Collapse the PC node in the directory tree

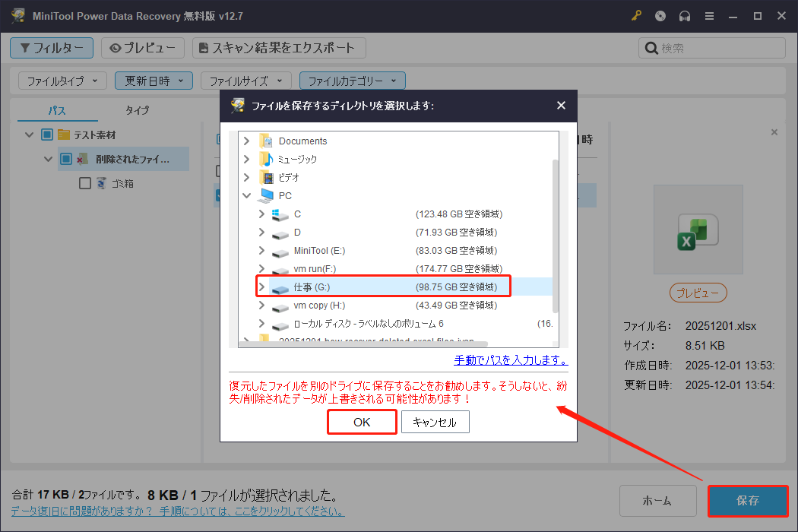(246, 195)
